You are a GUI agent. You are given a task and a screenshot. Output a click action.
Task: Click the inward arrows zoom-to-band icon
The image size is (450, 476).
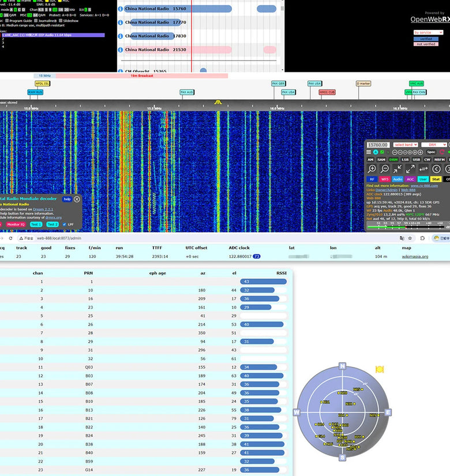[398, 168]
